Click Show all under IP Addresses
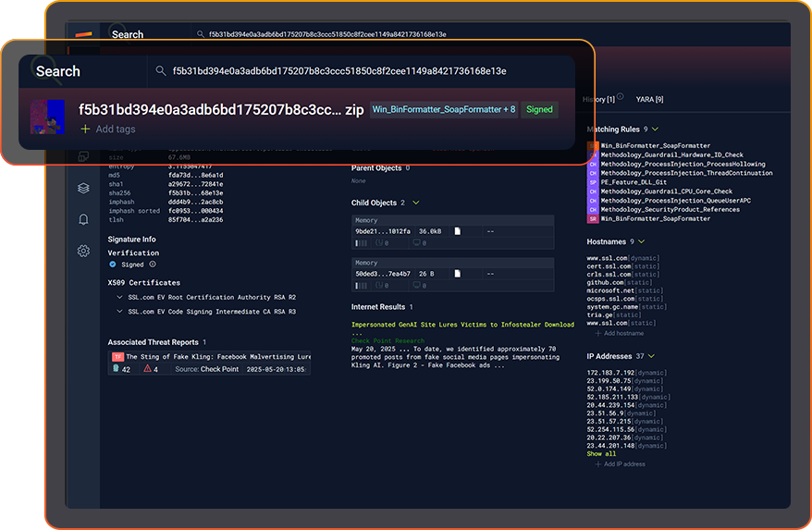The image size is (812, 530). pos(601,454)
